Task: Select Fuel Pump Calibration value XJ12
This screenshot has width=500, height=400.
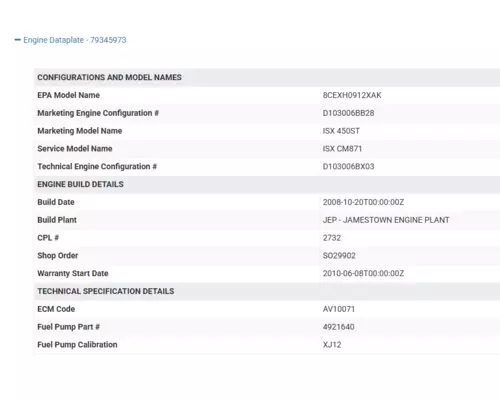Action: point(332,345)
